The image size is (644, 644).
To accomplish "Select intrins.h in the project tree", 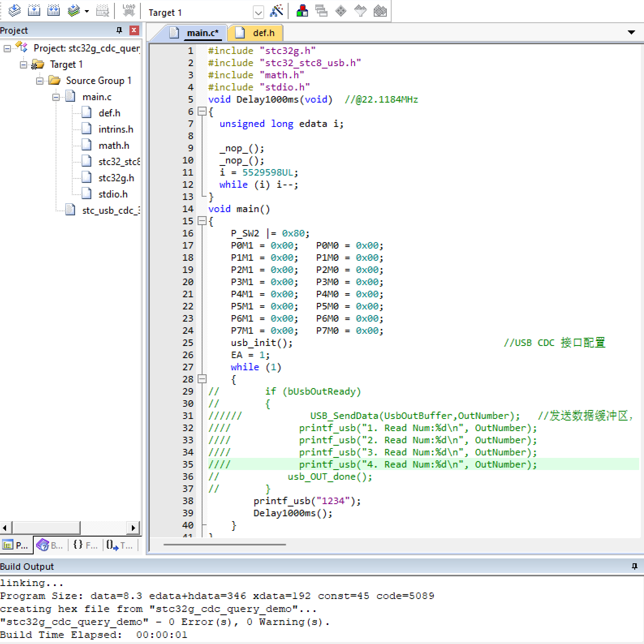I will point(116,129).
